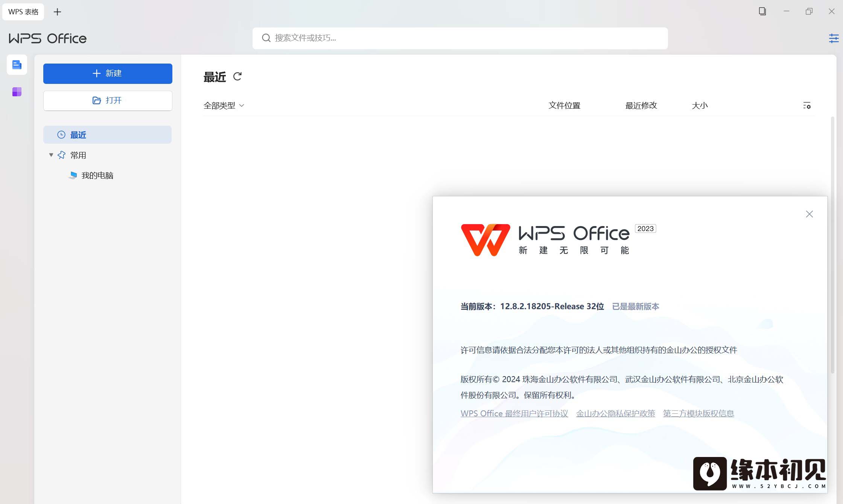The image size is (843, 504).
Task: Collapse the 常用 tree section arrow
Action: (x=51, y=155)
